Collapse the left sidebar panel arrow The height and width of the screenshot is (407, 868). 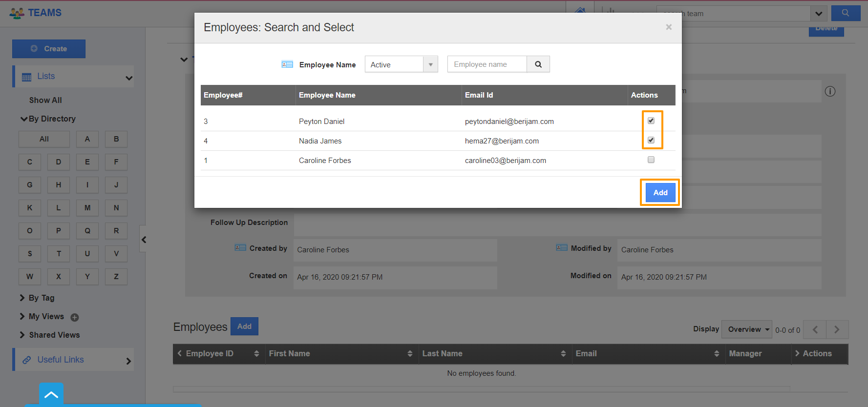point(144,240)
